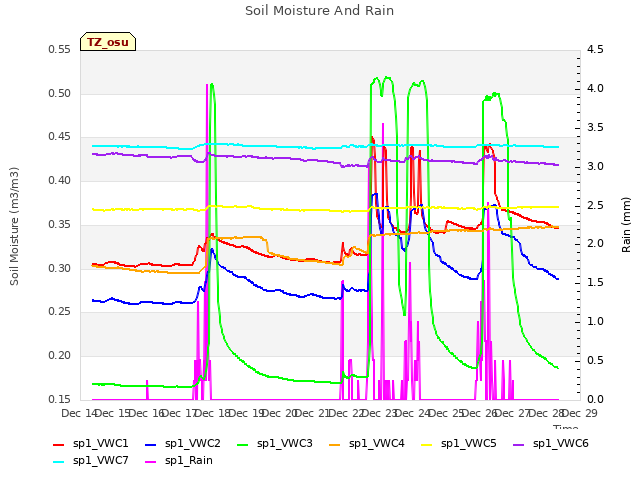Click the 0.5 rain axis tick label
This screenshot has width=640, height=480.
click(595, 360)
